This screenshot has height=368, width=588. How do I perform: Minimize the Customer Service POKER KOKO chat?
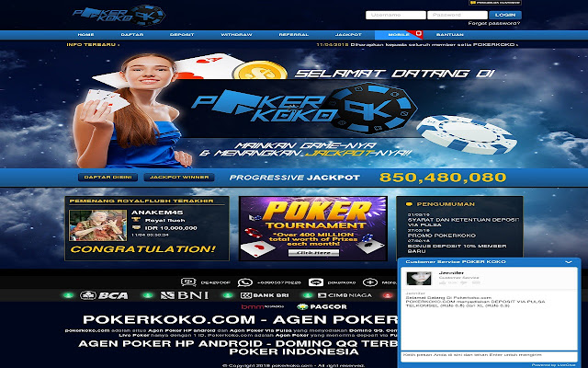pyautogui.click(x=569, y=261)
